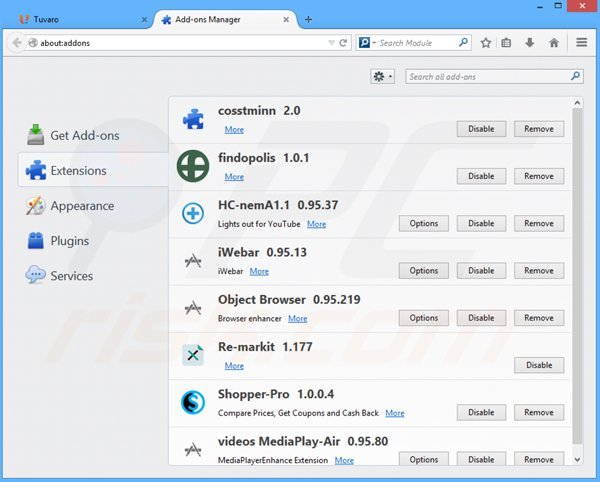Open the search engine selector dropdown
This screenshot has width=600, height=482.
point(367,42)
